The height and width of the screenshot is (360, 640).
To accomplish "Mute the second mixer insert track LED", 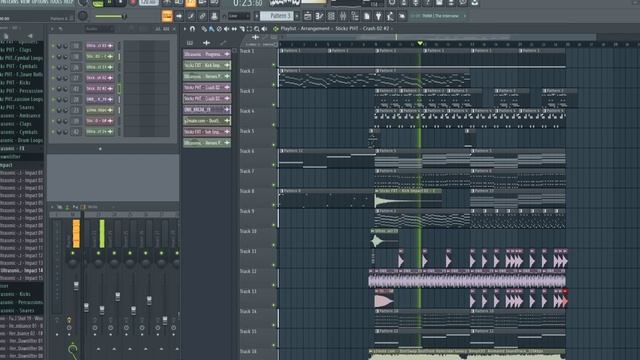I will tap(114, 253).
